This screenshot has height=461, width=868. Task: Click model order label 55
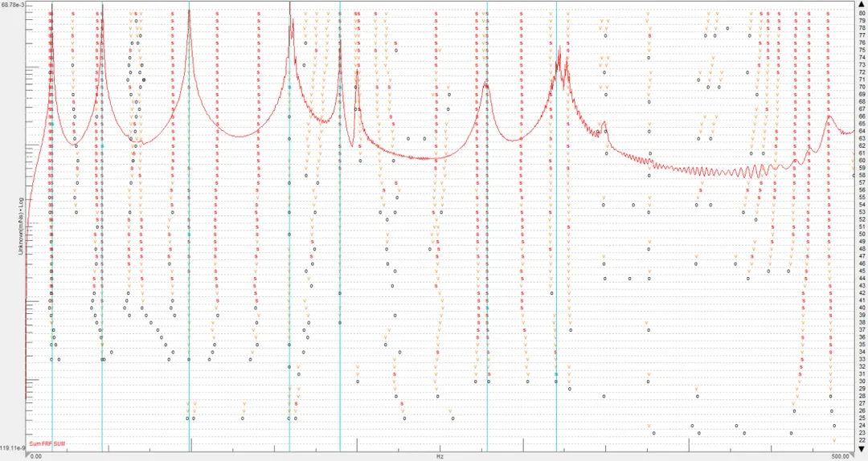click(x=862, y=197)
